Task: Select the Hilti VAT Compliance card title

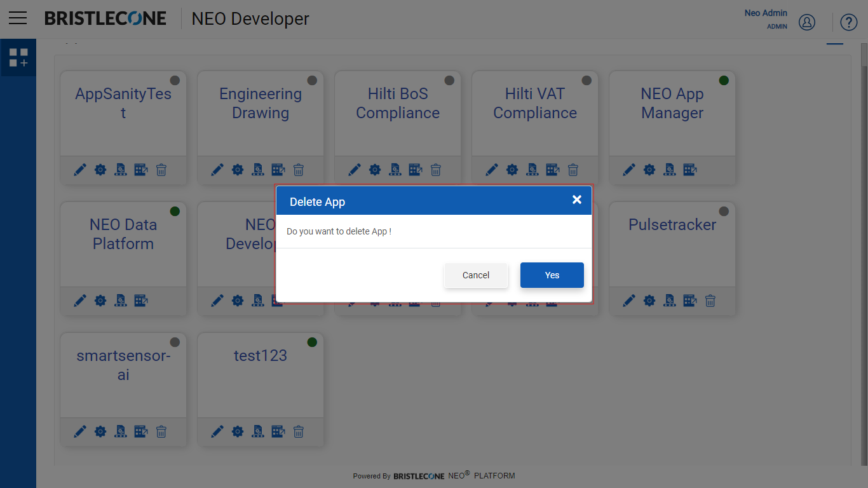Action: pyautogui.click(x=535, y=103)
